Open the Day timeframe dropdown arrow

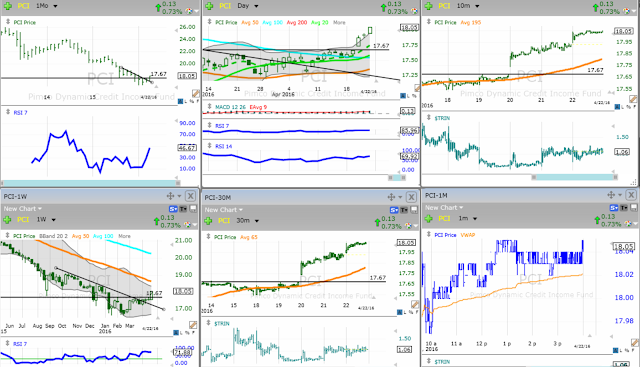[x=256, y=6]
